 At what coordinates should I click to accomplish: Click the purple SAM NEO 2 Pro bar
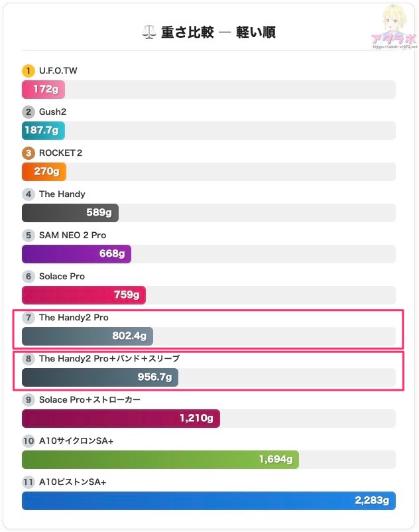76,254
